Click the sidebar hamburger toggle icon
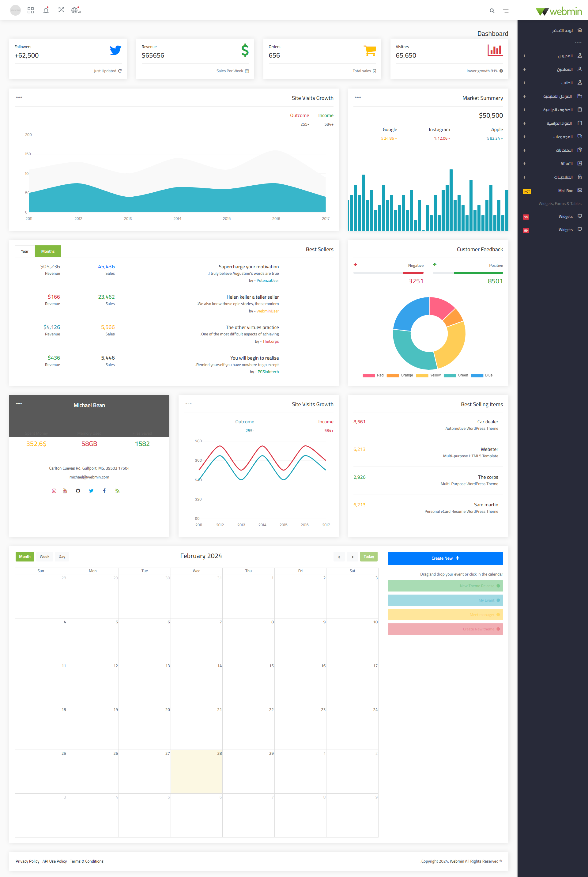This screenshot has width=588, height=877. point(505,10)
